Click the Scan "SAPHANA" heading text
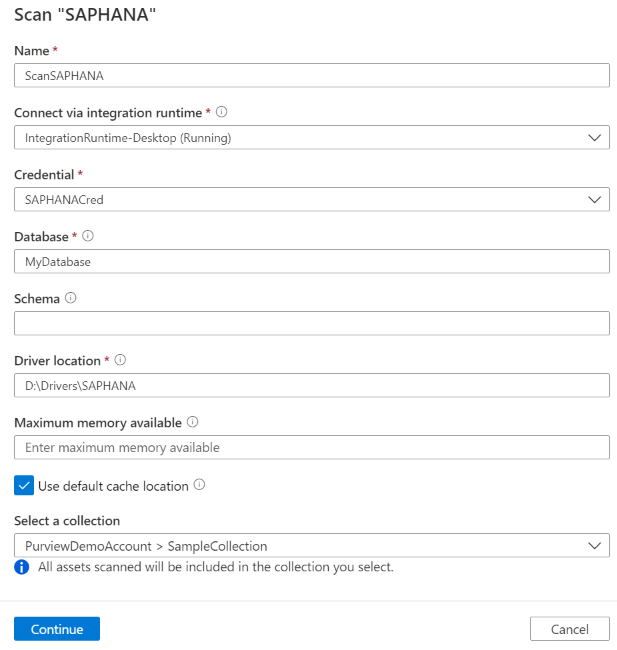617x650 pixels. (x=86, y=15)
